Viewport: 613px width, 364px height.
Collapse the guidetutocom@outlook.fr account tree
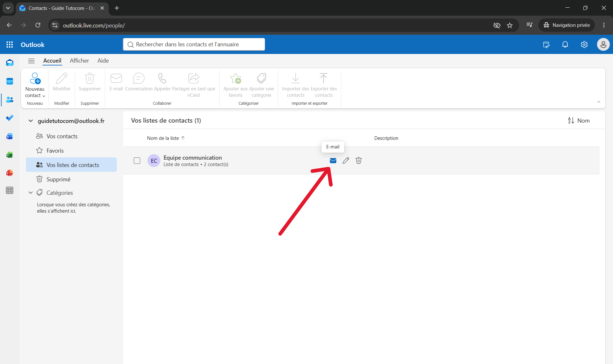(x=31, y=121)
